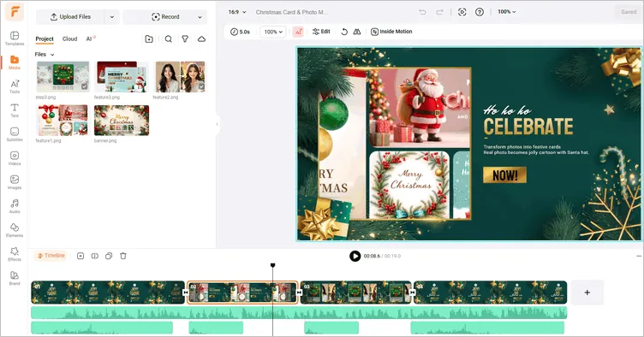Image resolution: width=644 pixels, height=337 pixels.
Task: Click the transition between scenes 03 and 04
Action: [x=413, y=293]
